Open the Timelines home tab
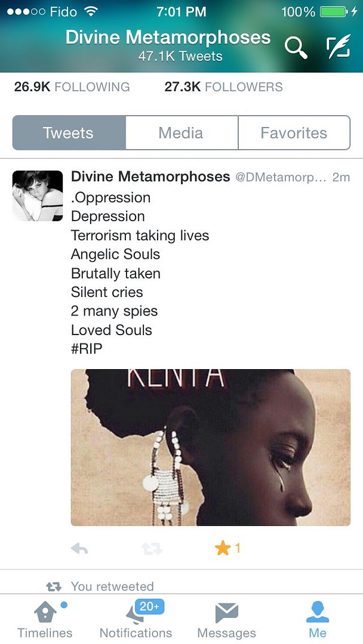This screenshot has height=644, width=363. pyautogui.click(x=45, y=620)
